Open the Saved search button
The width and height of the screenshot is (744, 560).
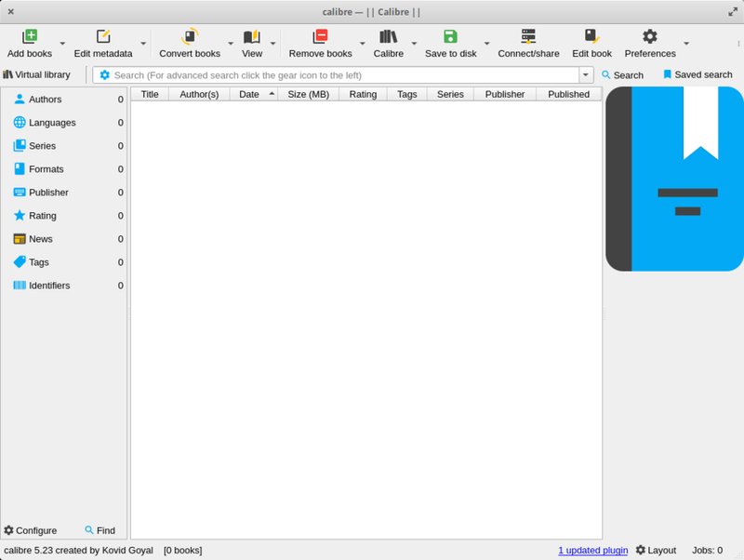pyautogui.click(x=697, y=74)
